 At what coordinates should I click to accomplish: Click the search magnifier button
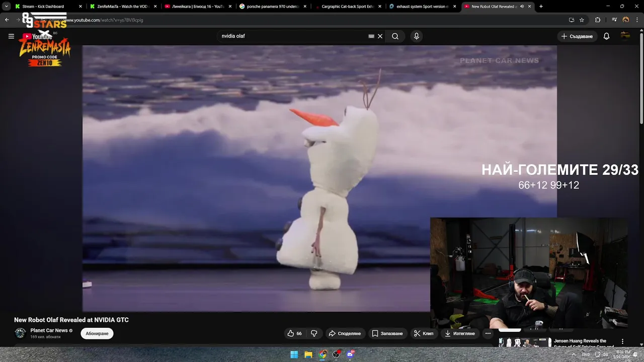[395, 36]
